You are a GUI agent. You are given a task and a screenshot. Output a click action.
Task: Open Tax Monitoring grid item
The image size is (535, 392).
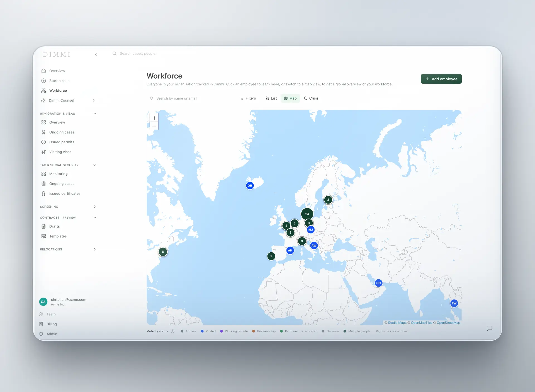(58, 174)
